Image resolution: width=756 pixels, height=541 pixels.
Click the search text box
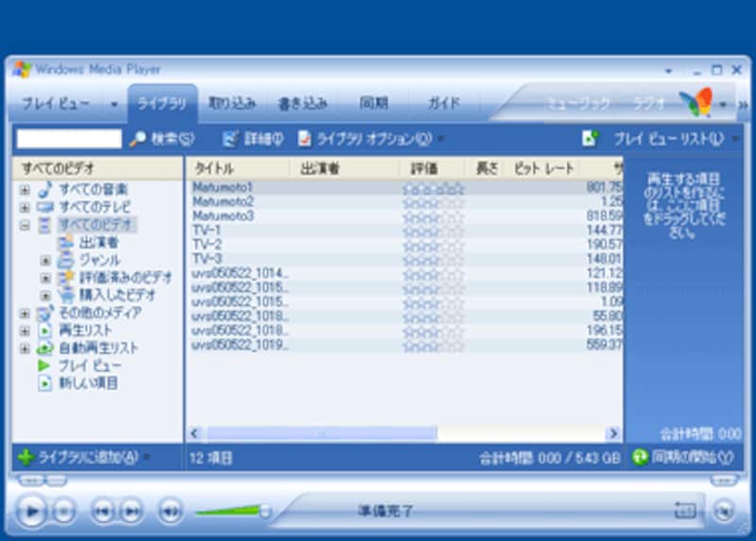click(69, 139)
